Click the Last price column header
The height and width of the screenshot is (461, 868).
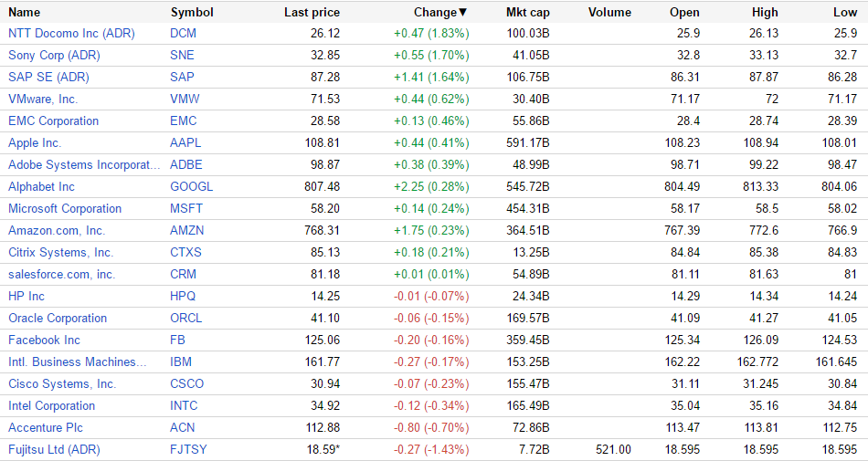coord(312,13)
